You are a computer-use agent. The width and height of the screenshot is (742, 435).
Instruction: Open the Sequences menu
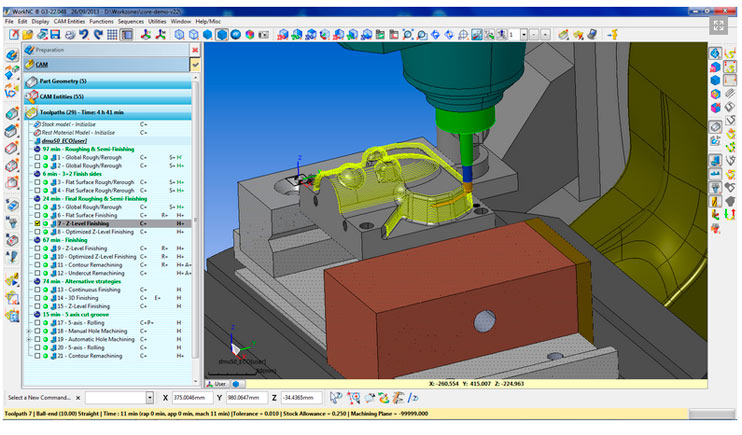tap(131, 21)
